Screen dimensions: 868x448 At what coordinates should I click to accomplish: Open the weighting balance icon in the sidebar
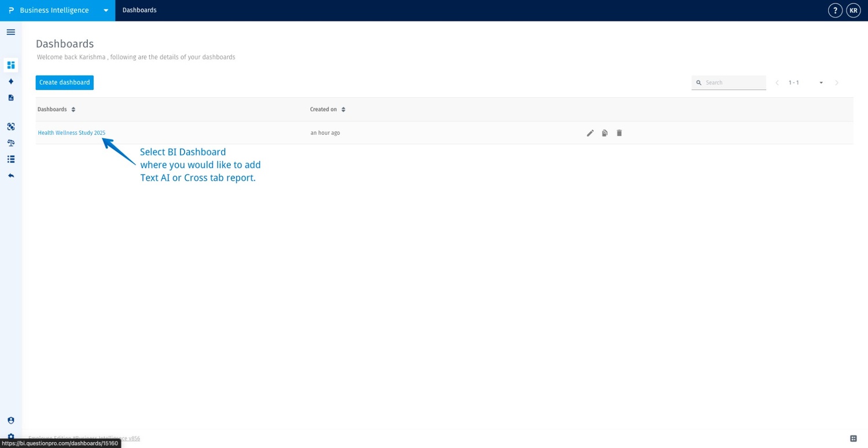pyautogui.click(x=10, y=142)
